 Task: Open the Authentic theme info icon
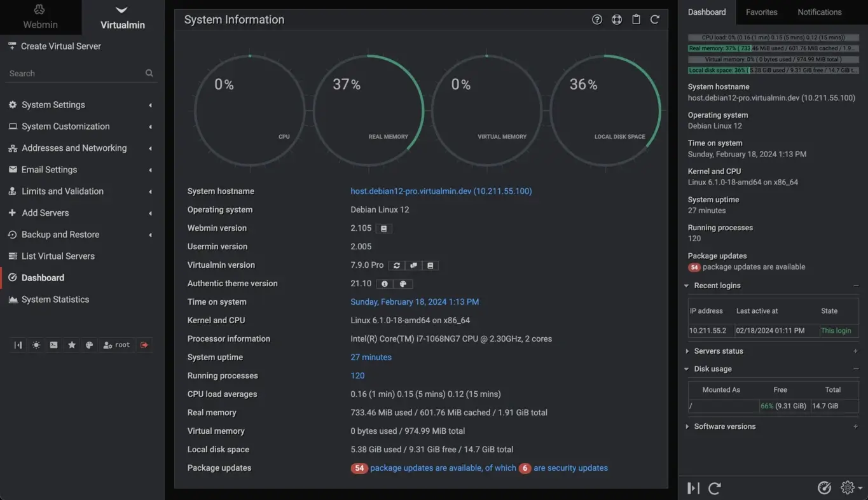[x=384, y=284]
